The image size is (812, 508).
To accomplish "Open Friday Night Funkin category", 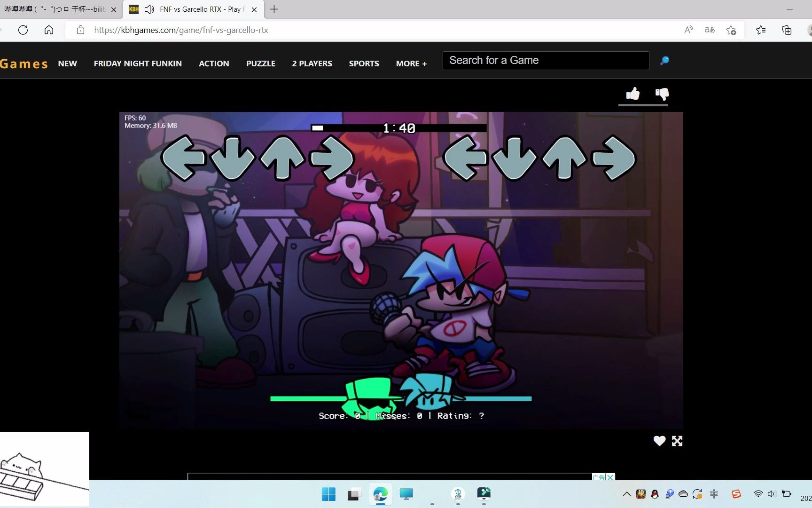I will pyautogui.click(x=138, y=63).
